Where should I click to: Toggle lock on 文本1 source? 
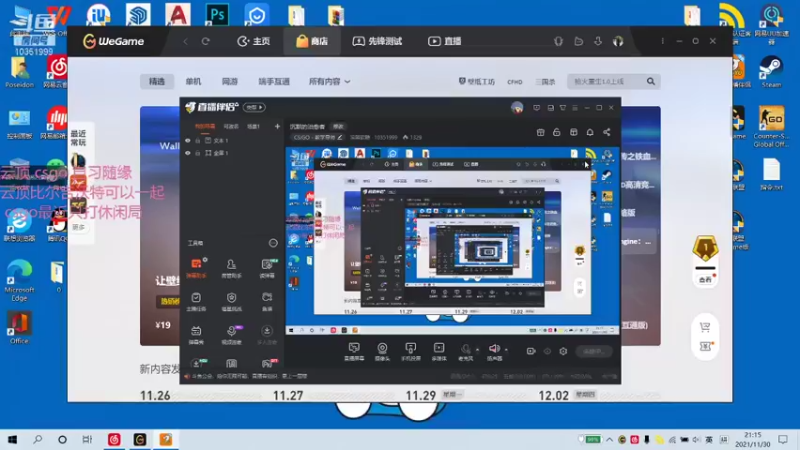[x=197, y=140]
